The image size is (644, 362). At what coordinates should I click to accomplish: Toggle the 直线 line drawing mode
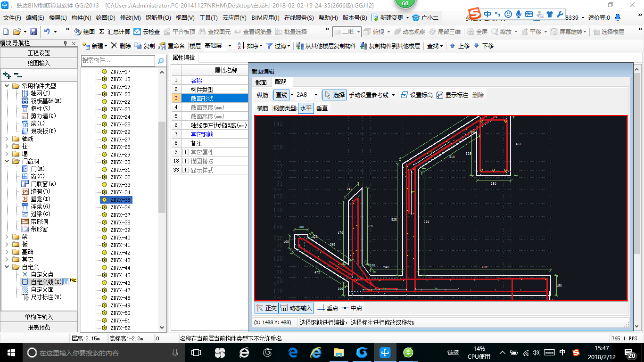coord(281,95)
